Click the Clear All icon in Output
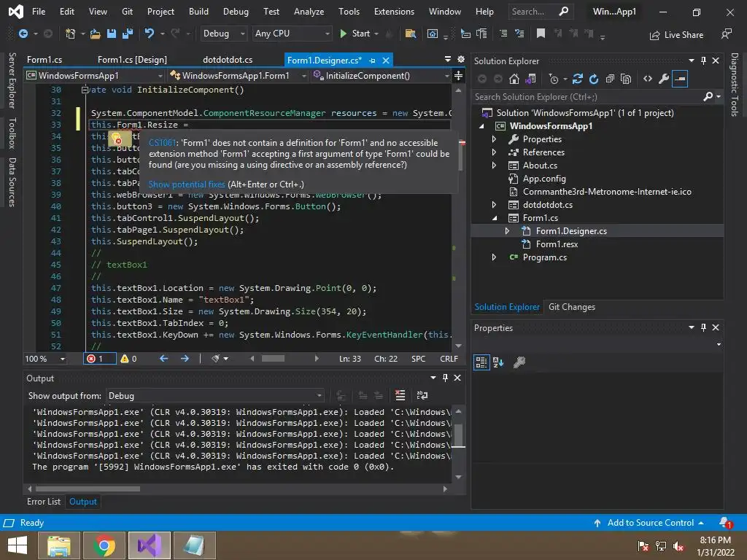Viewport: 747px width, 560px height. [400, 395]
